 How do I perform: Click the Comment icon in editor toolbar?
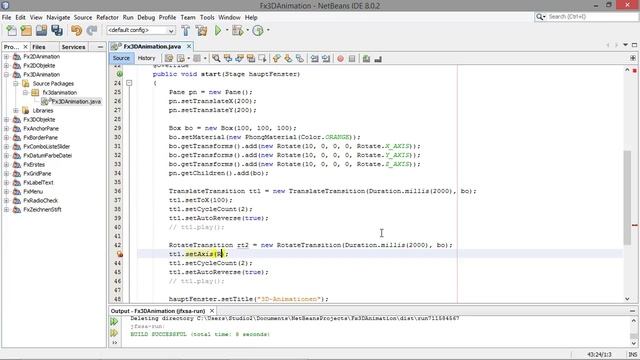tap(366, 59)
